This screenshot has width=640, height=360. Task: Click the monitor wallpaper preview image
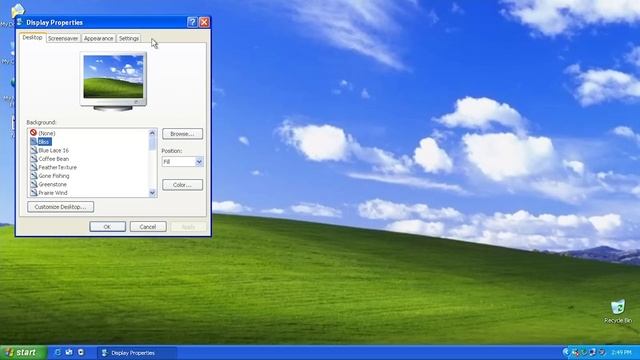(x=113, y=77)
